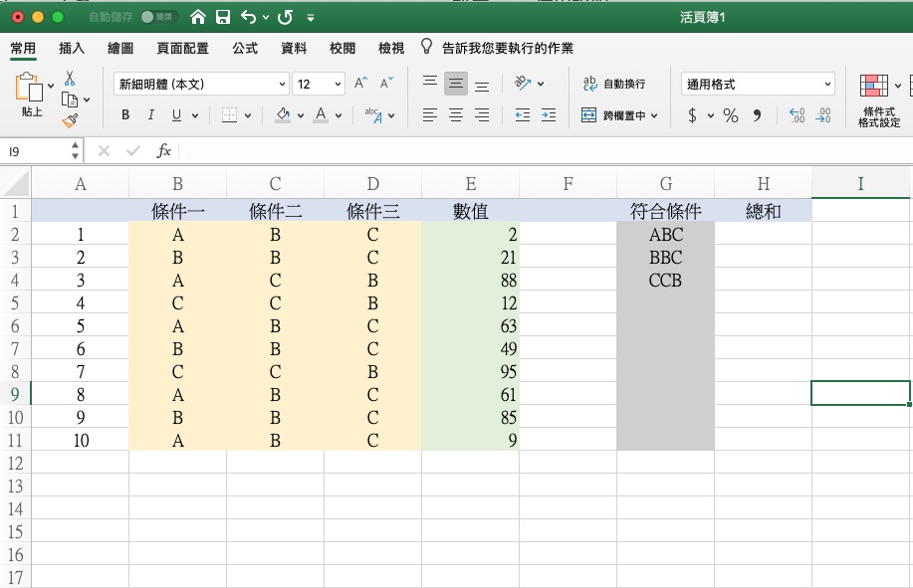The height and width of the screenshot is (588, 913).
Task: Toggle Bold formatting
Action: tap(125, 115)
